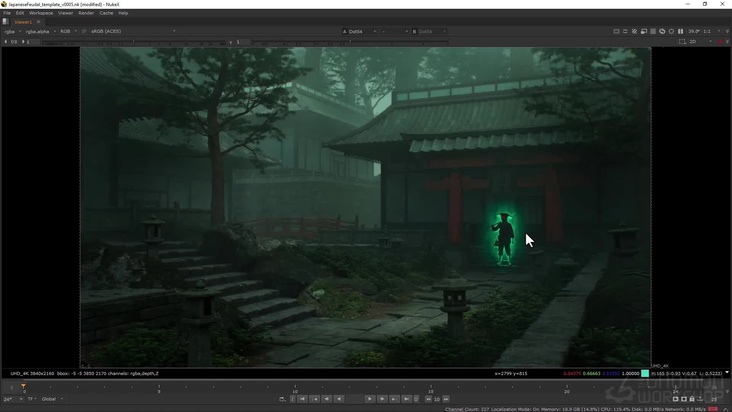Open the Workspace menu
732x412 pixels.
(41, 13)
